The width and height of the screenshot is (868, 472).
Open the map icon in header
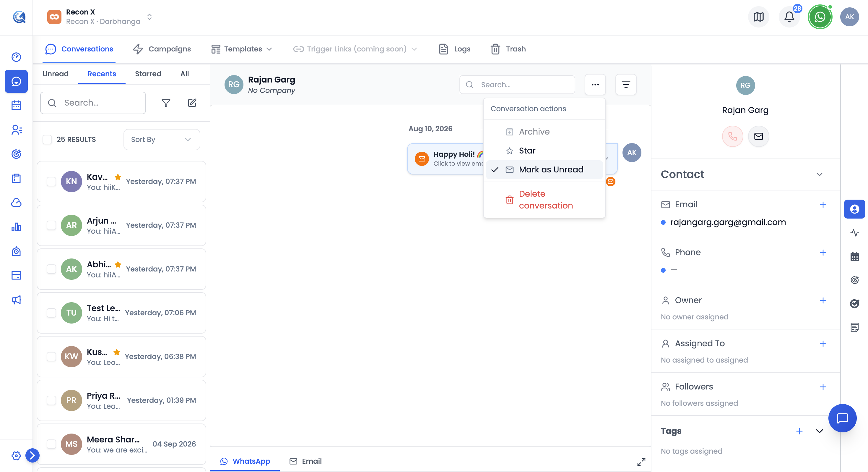pyautogui.click(x=758, y=17)
